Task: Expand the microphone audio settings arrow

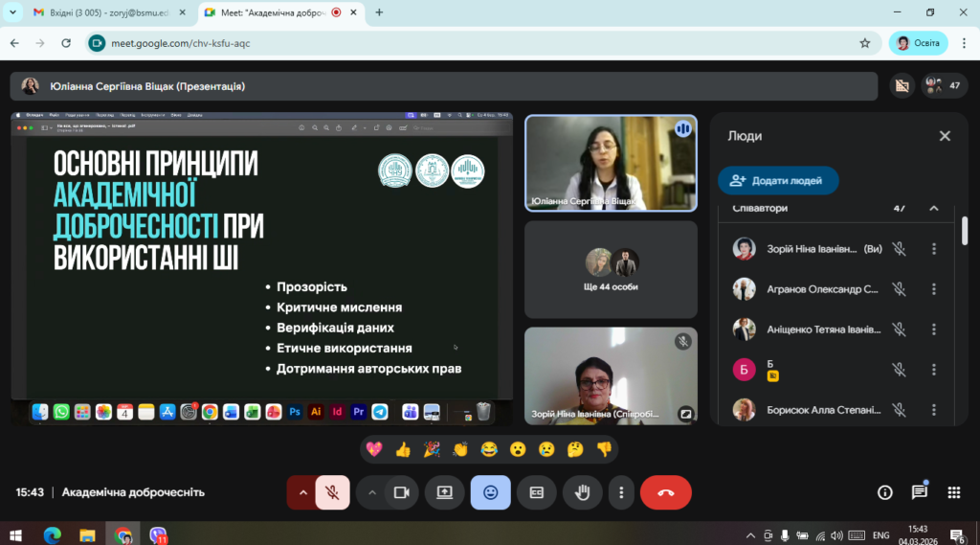Action: tap(302, 492)
